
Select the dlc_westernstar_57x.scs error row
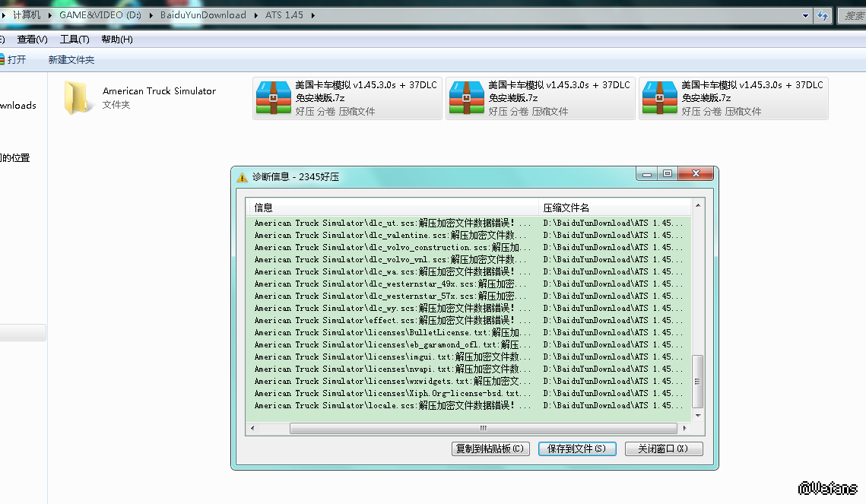pyautogui.click(x=468, y=296)
